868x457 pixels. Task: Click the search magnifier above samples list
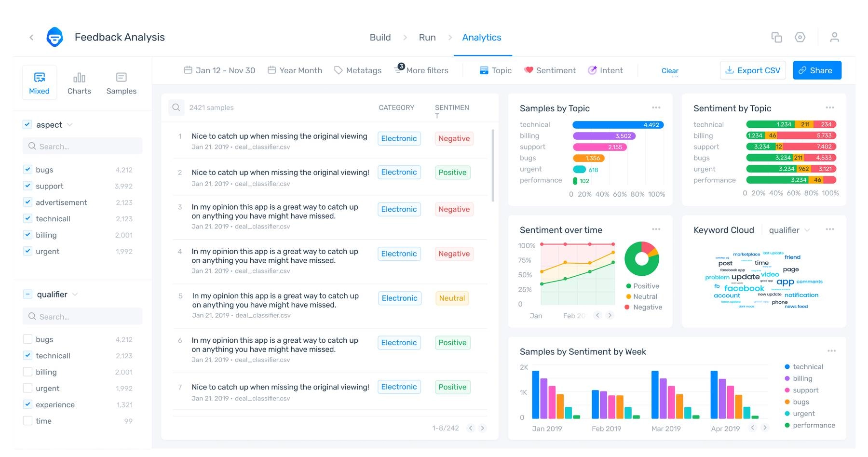click(176, 108)
